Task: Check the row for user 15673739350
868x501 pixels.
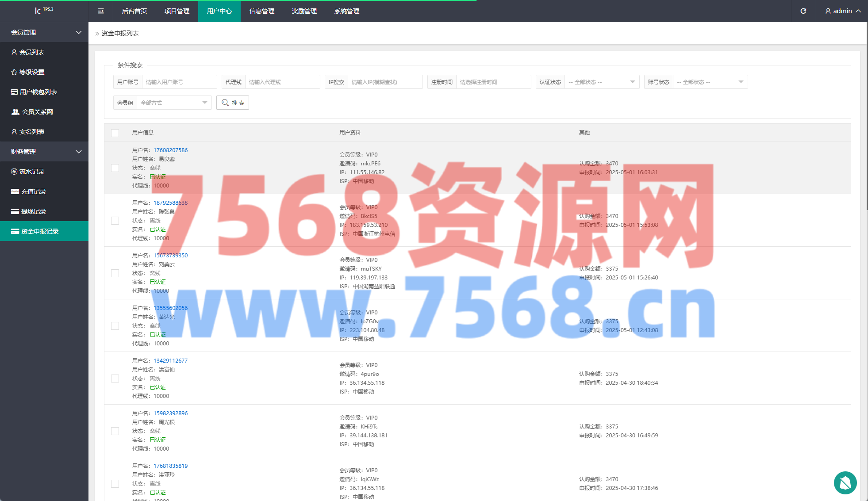Action: point(115,273)
